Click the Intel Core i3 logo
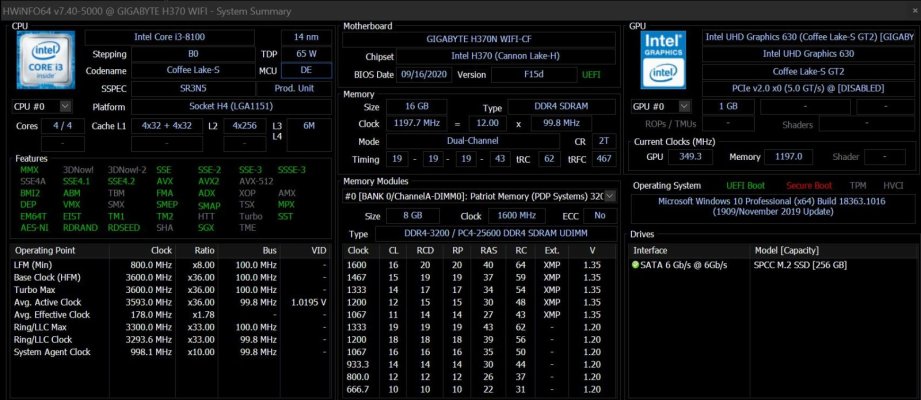The image size is (921, 400). [x=46, y=59]
